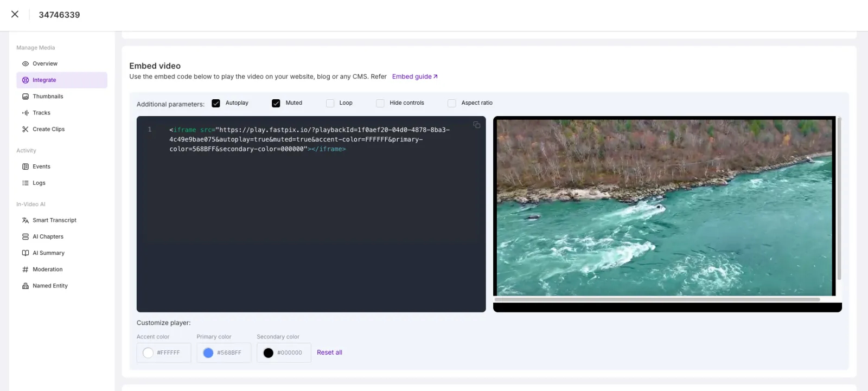
Task: Click the Create Clips scissors icon
Action: click(25, 129)
